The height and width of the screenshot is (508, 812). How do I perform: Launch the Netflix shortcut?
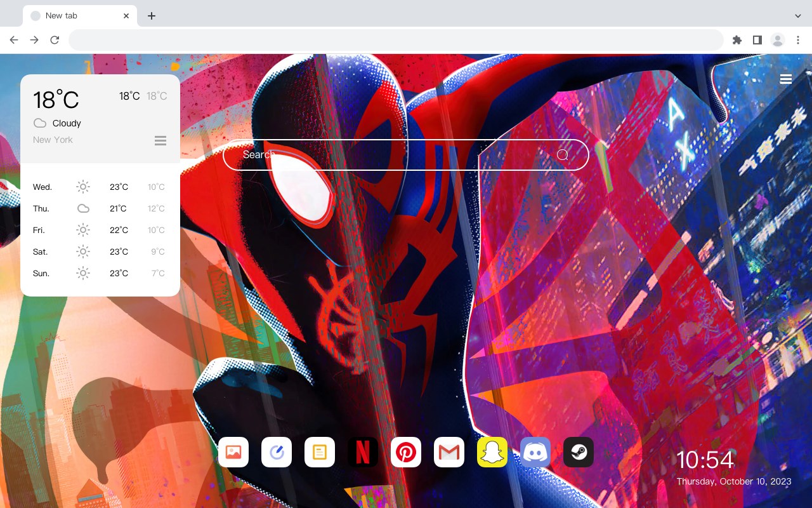tap(363, 452)
